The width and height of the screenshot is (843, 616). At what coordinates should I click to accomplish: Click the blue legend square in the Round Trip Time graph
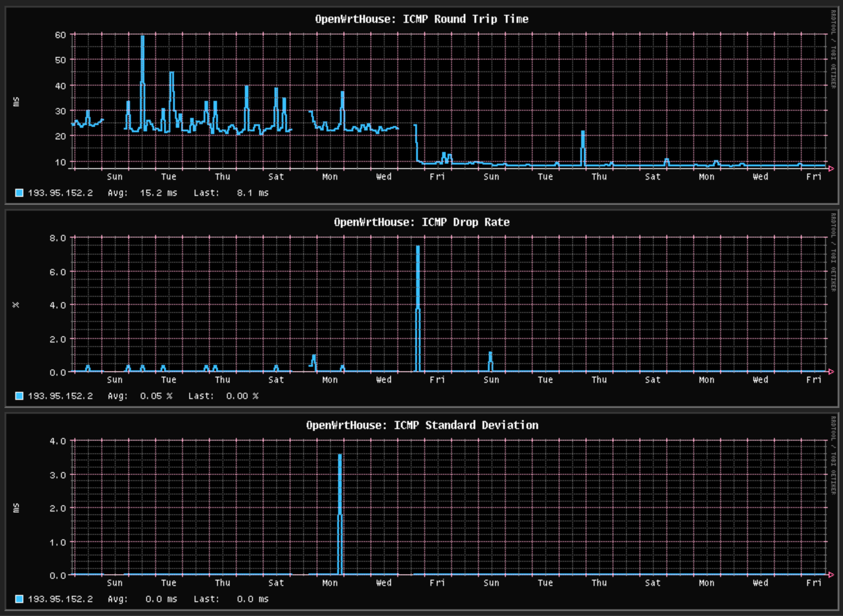pyautogui.click(x=19, y=193)
